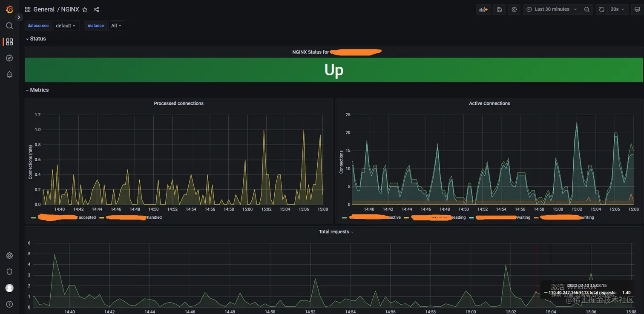
Task: Expand the sidebar with the arrow toggle
Action: click(x=19, y=17)
